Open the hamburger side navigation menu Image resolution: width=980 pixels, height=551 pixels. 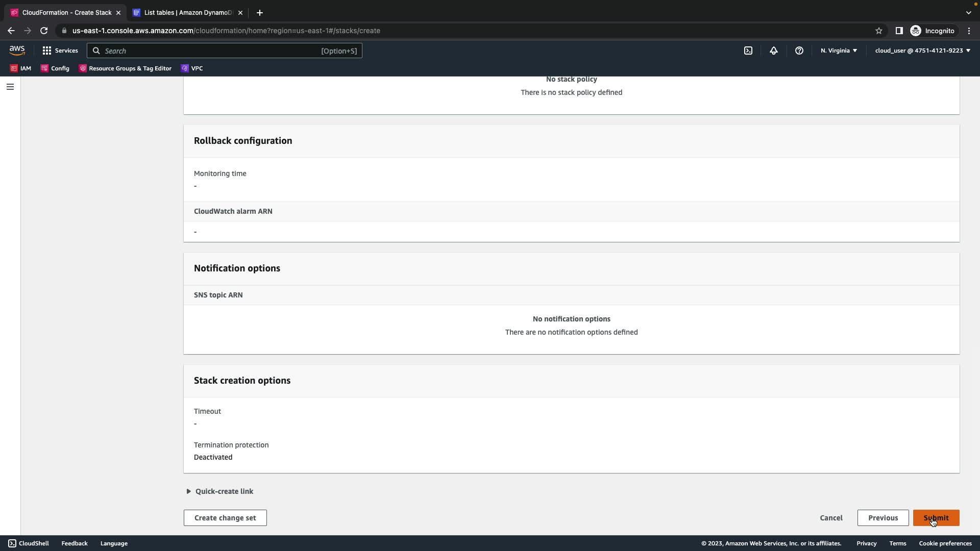10,87
